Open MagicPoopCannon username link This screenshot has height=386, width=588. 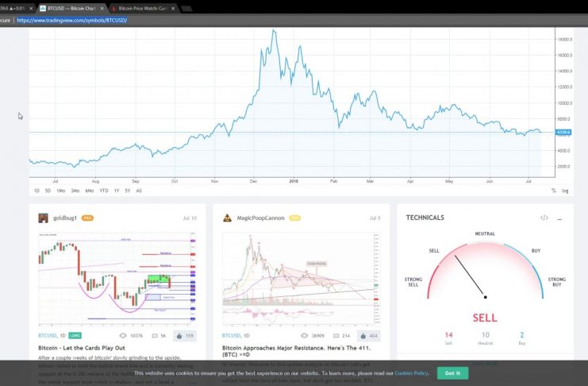tap(260, 218)
